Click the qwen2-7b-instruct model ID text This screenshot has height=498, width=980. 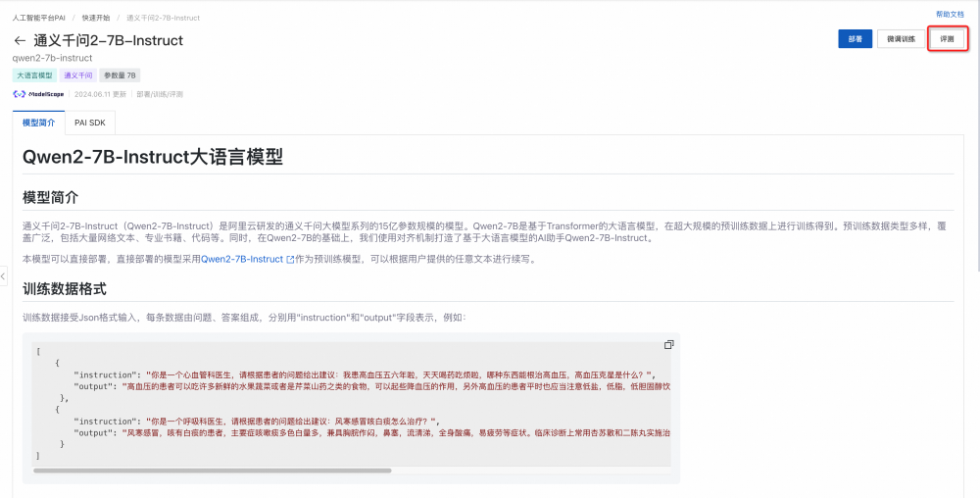[x=53, y=58]
